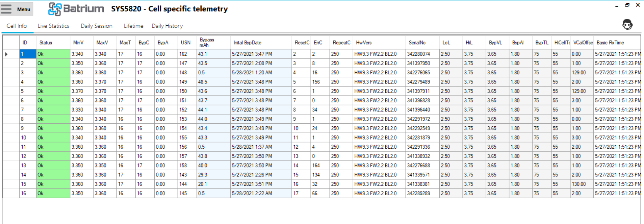Viewport: 644px width, 224px height.
Task: Click the BypC column header
Action: 145,43
